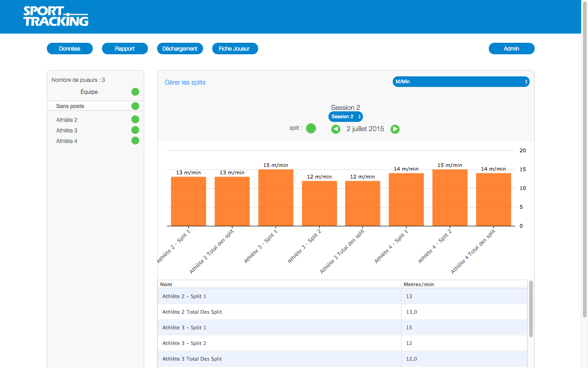Go to previous date with left arrow
Screen dimensions: 588x368
coord(336,129)
